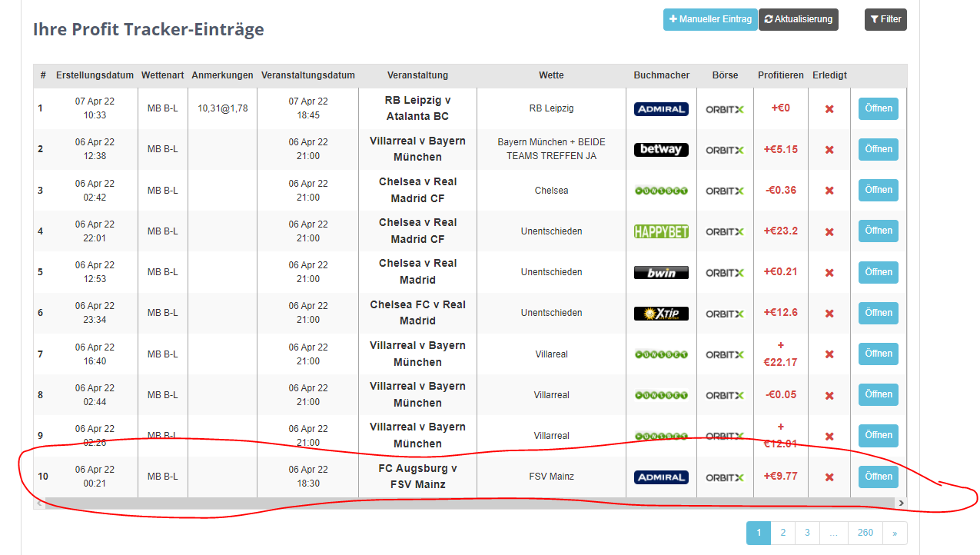Click profit value +€9.77
Image resolution: width=980 pixels, height=555 pixels.
pos(780,476)
